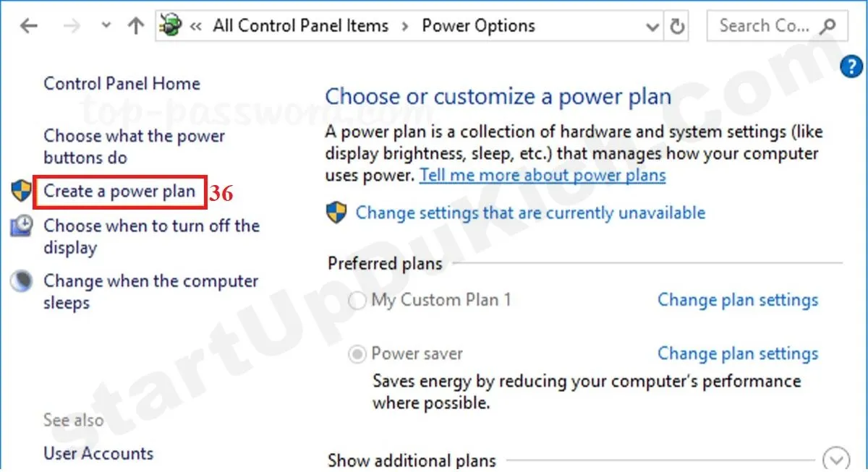This screenshot has width=868, height=472.
Task: Click the Power Options breadcrumb
Action: coord(478,27)
